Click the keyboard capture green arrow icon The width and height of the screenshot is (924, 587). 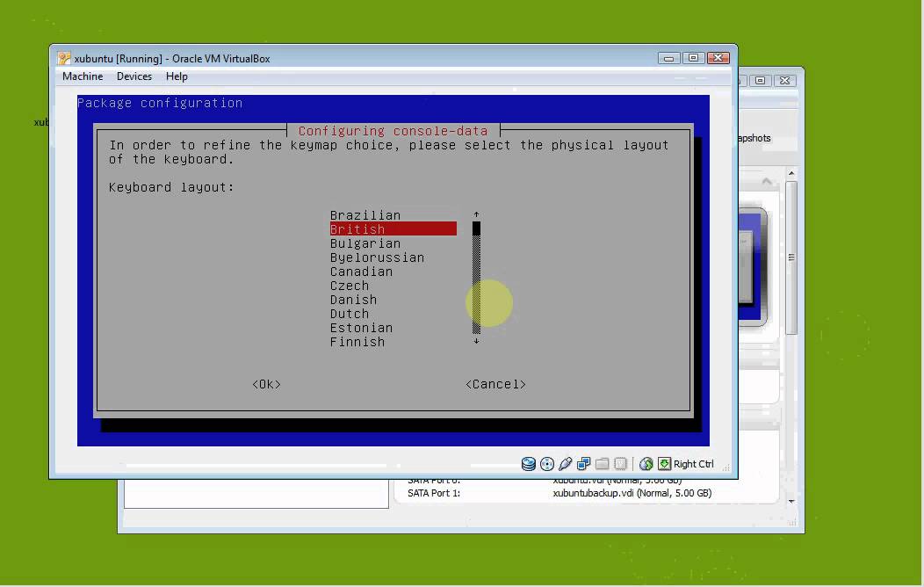pos(664,464)
